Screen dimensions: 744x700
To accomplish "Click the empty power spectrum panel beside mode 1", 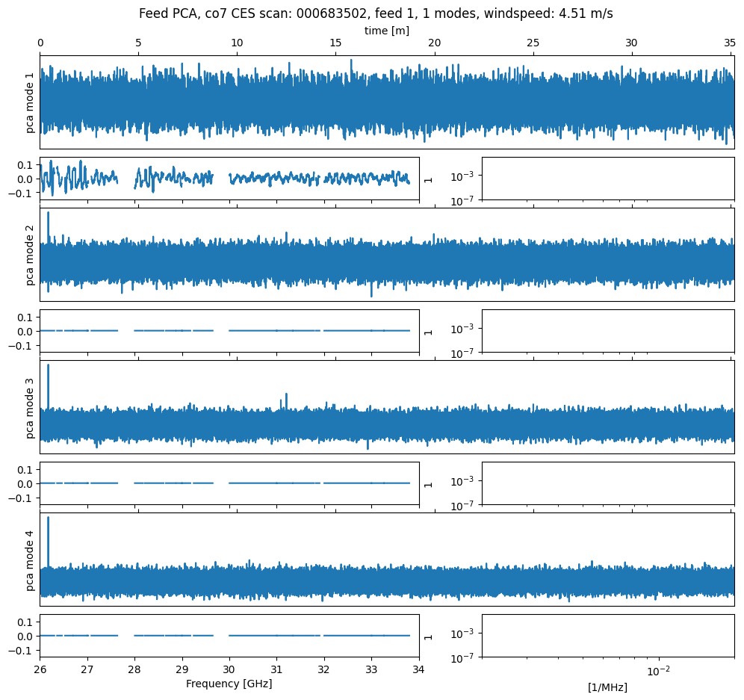I will click(607, 179).
